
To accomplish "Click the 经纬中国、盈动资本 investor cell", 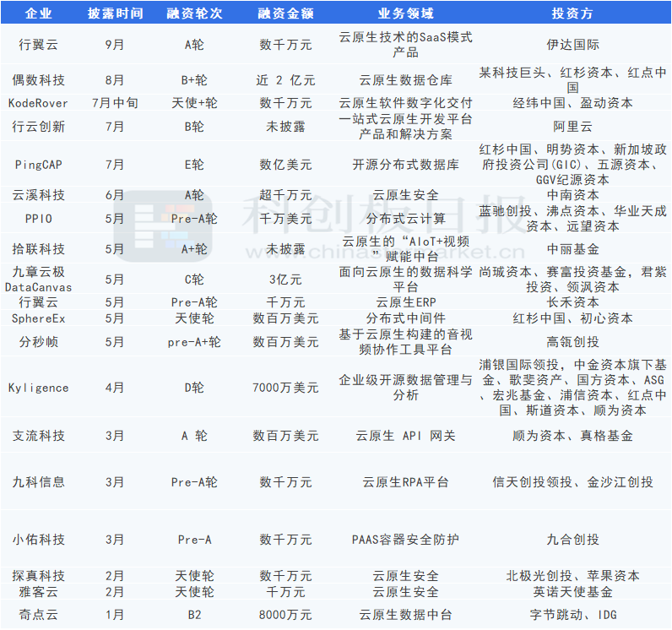I will click(572, 103).
